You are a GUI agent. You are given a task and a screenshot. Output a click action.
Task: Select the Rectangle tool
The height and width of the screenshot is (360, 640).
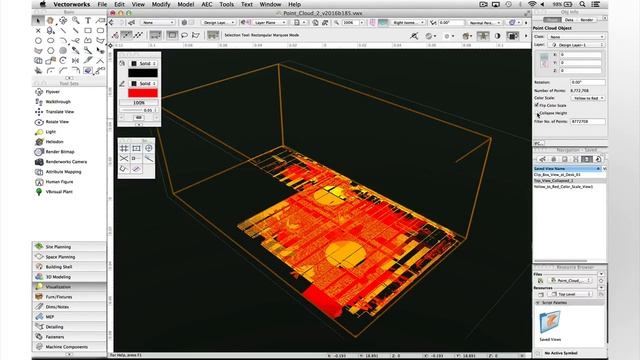click(x=88, y=30)
